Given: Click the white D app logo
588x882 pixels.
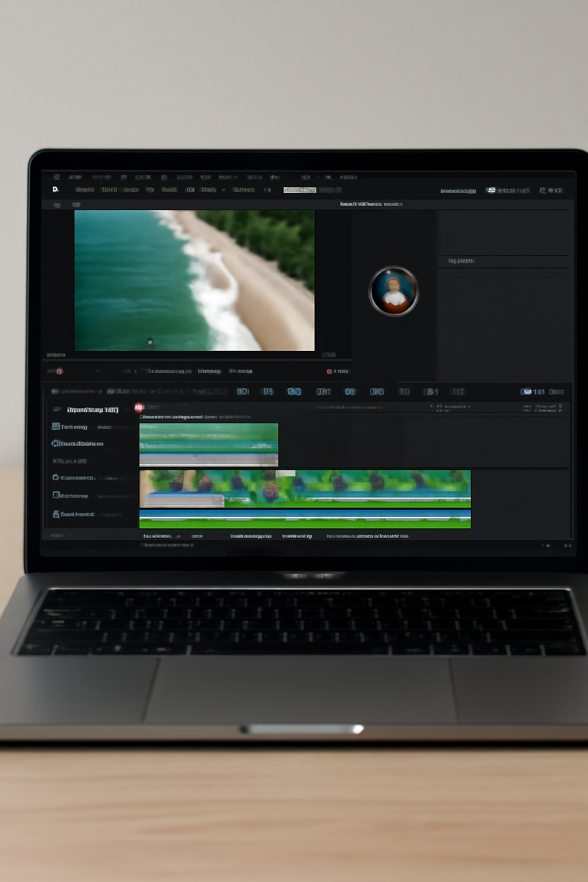Looking at the screenshot, I should 56,189.
